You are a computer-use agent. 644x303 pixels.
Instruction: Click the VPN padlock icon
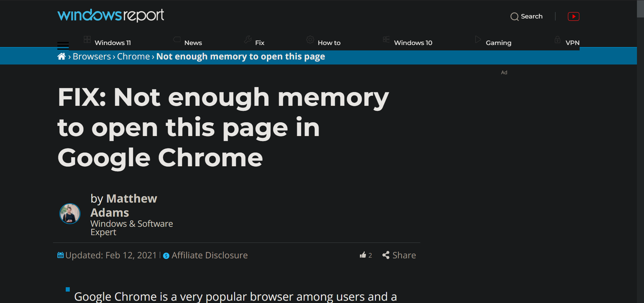557,40
